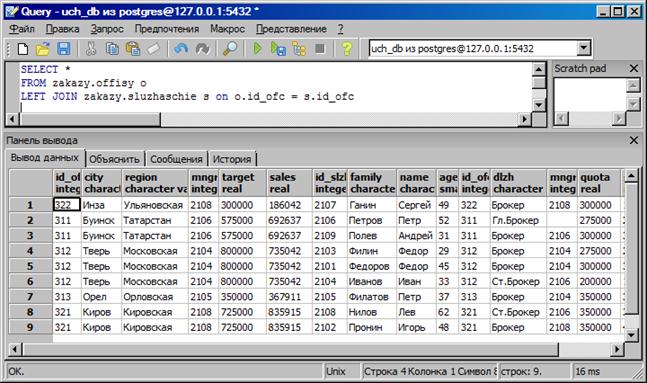Open the Представление menu

coord(291,29)
